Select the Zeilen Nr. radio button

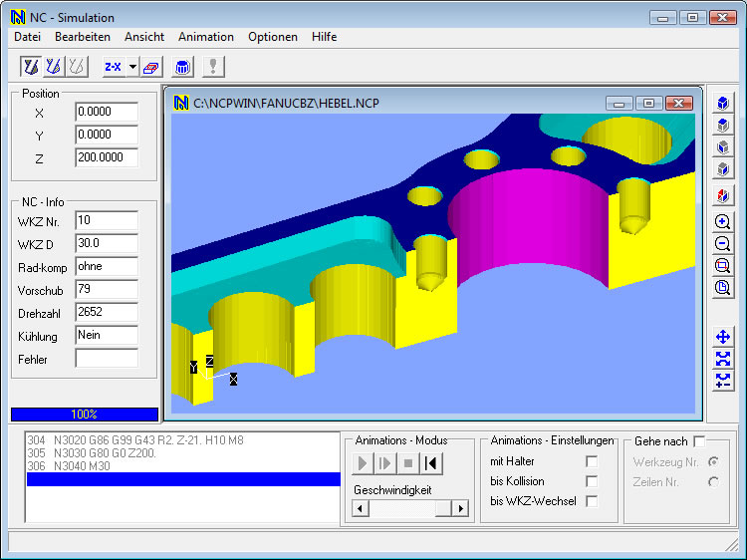tap(713, 482)
